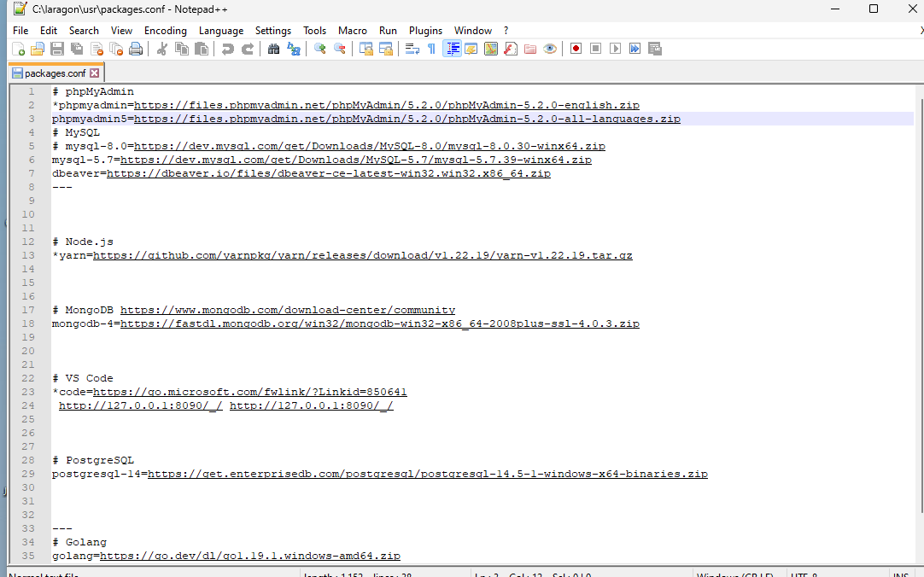924x577 pixels.
Task: Follow the phpMyAdmin-5.2.0-all-languages.zip link
Action: point(407,119)
